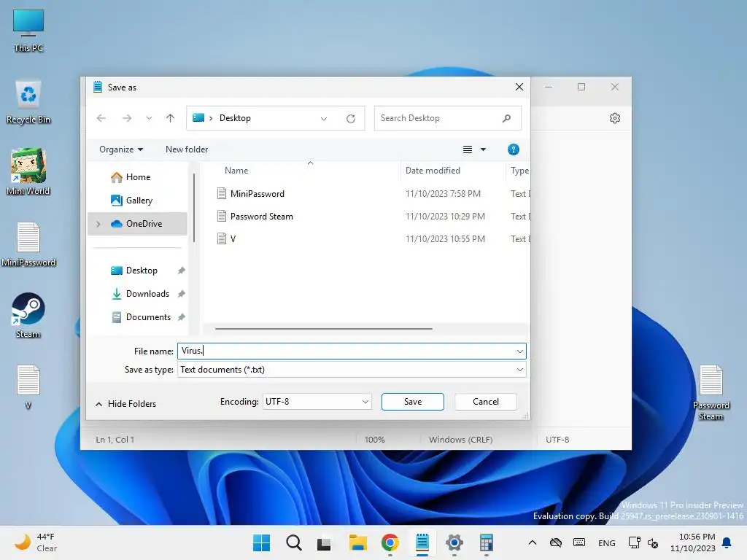Collapse folders with Hide Folders

tap(125, 404)
